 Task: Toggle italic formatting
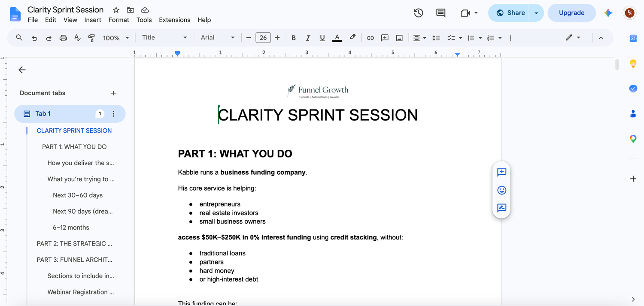click(x=308, y=38)
